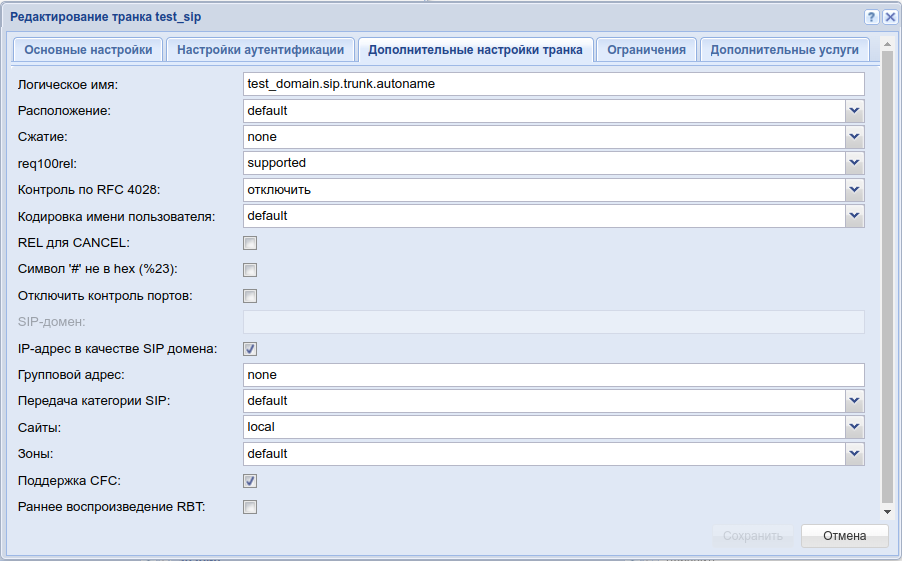Open 'Кодировка имени пользователя' dropdown

click(x=854, y=216)
